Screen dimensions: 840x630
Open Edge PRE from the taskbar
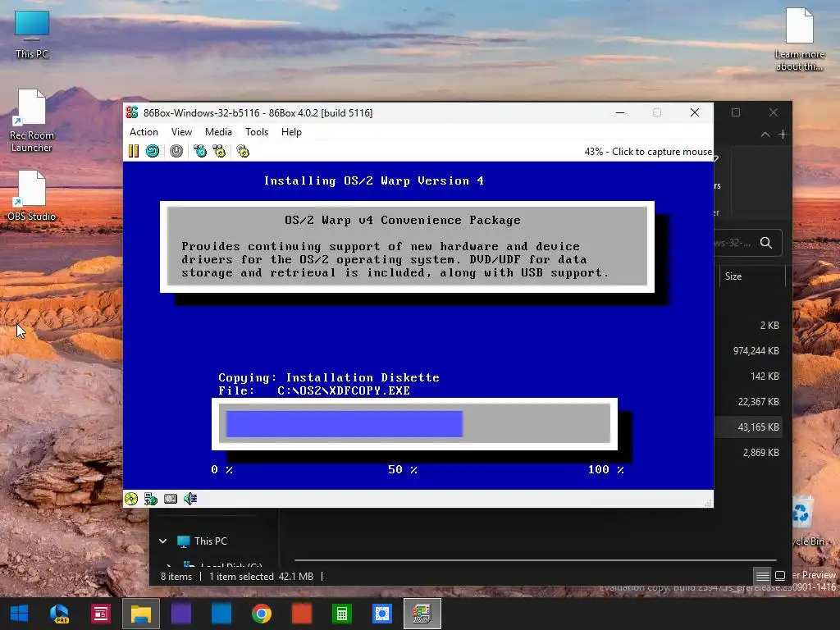coord(59,614)
